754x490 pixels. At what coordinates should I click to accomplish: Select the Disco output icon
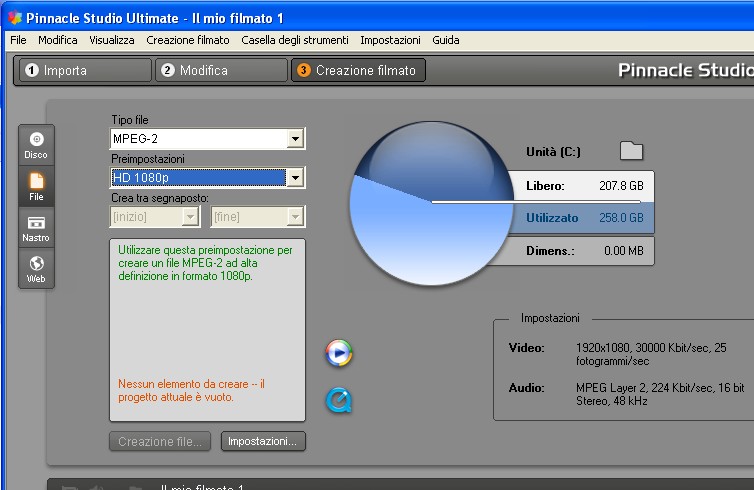(x=36, y=145)
